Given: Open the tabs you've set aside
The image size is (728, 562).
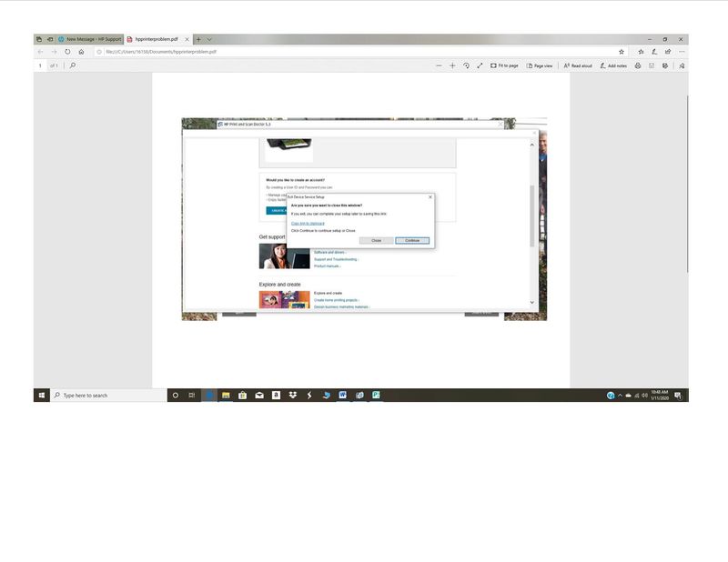Looking at the screenshot, I should pyautogui.click(x=39, y=39).
